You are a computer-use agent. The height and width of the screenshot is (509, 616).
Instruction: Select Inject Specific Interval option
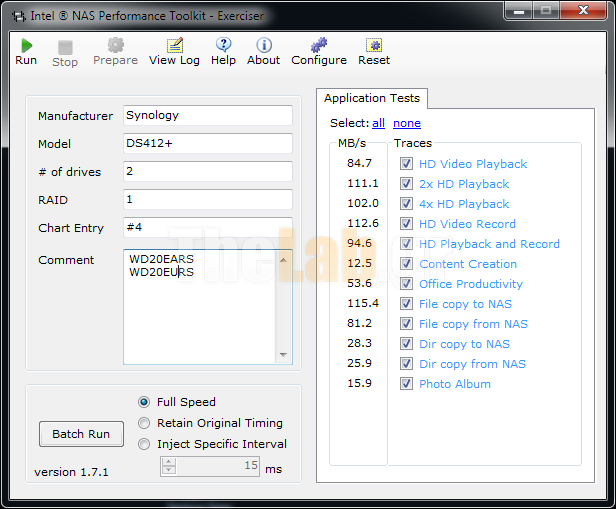[x=144, y=444]
